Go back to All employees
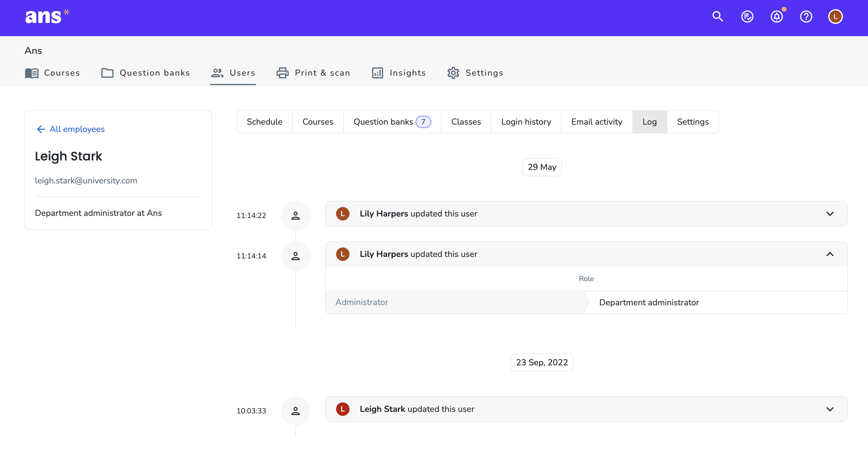Viewport: 868px width, 452px height. pos(70,129)
